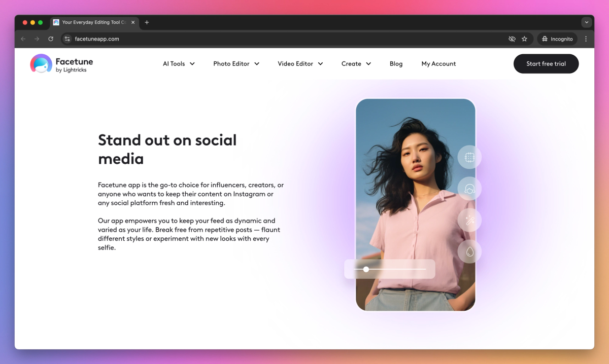Screen dimensions: 609x364
Task: Close the Facetune browser tab
Action: click(133, 22)
